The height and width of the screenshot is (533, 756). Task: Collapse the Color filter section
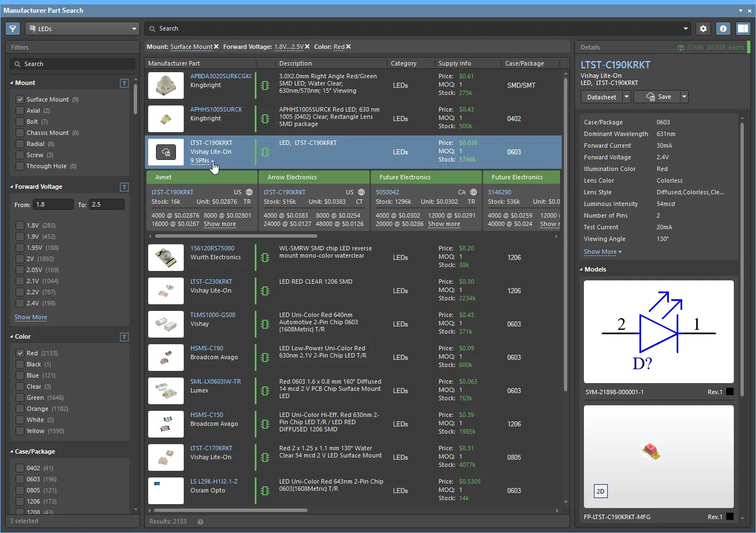12,337
